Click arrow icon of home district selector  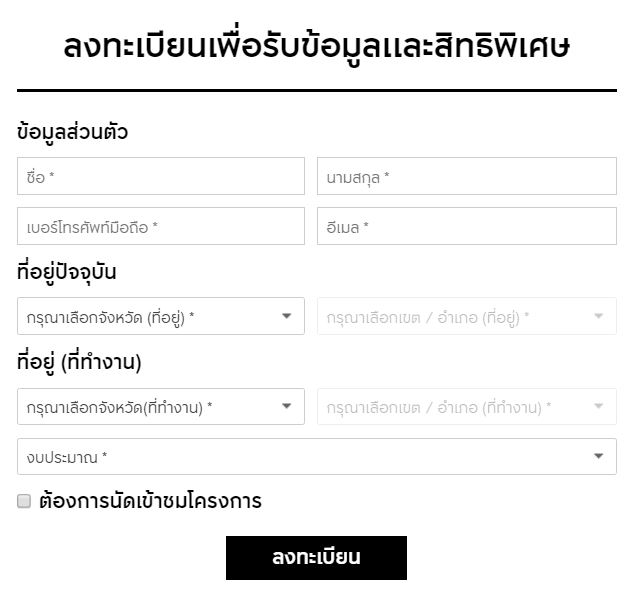599,316
